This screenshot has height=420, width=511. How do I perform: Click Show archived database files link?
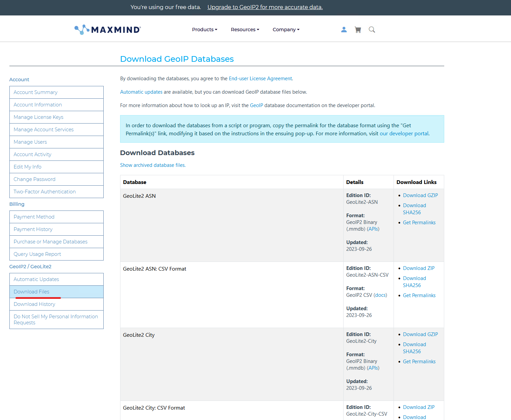[x=153, y=165]
